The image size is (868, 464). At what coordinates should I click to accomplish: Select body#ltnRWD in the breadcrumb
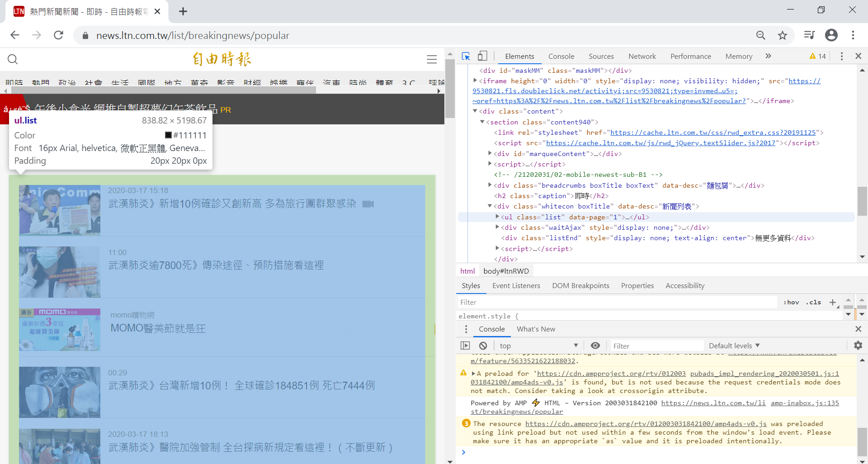(x=506, y=271)
